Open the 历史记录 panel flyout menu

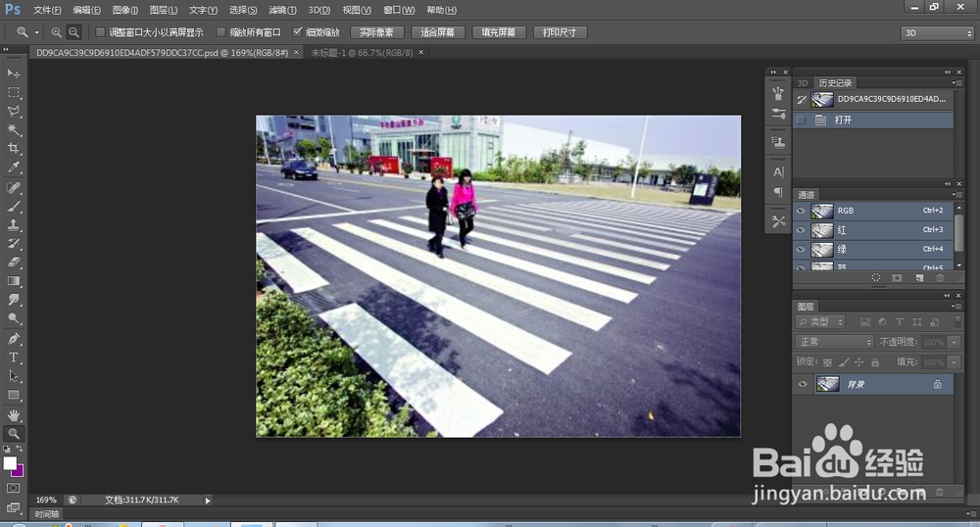coord(955,82)
